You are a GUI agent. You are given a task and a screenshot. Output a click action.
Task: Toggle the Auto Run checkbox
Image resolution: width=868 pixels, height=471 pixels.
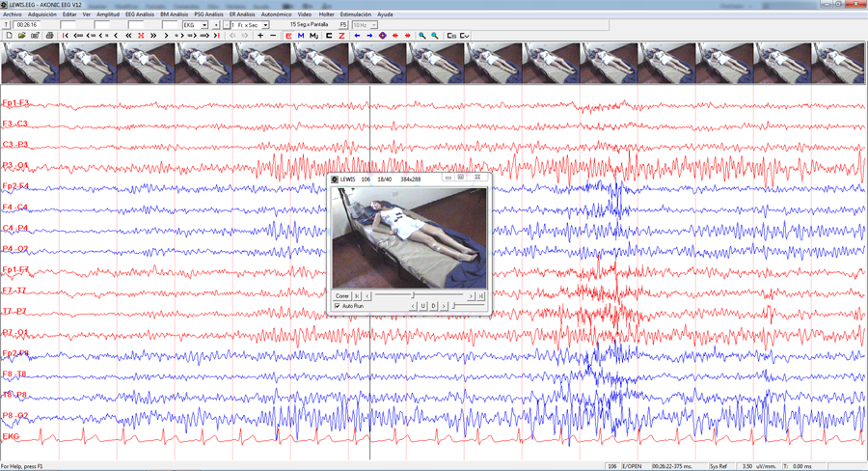[338, 306]
